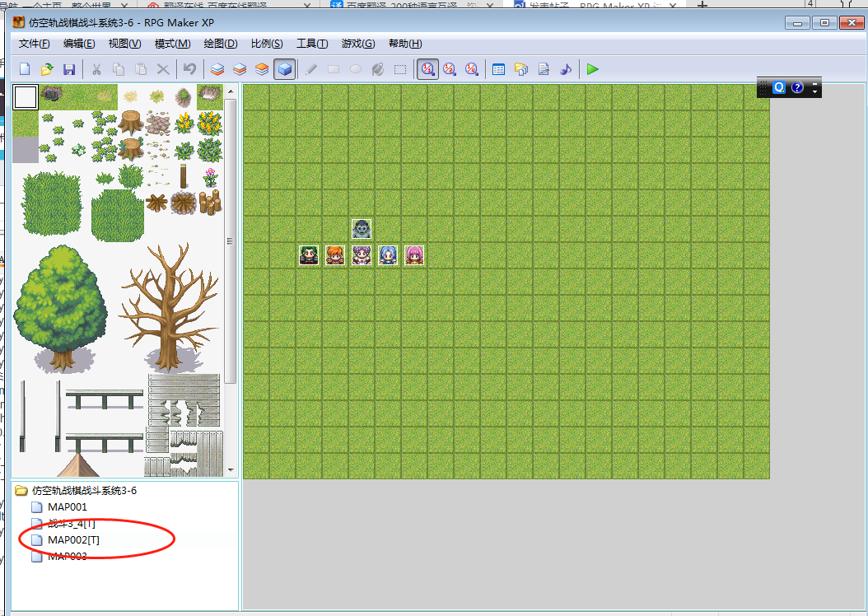Undo the last action with the arrow icon
868x616 pixels.
click(x=190, y=69)
